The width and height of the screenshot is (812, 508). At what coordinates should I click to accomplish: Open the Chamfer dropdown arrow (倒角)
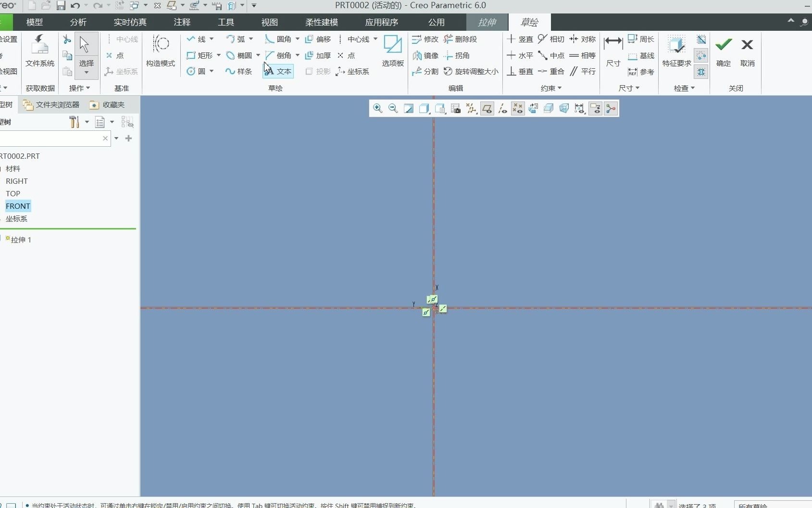[x=298, y=55]
